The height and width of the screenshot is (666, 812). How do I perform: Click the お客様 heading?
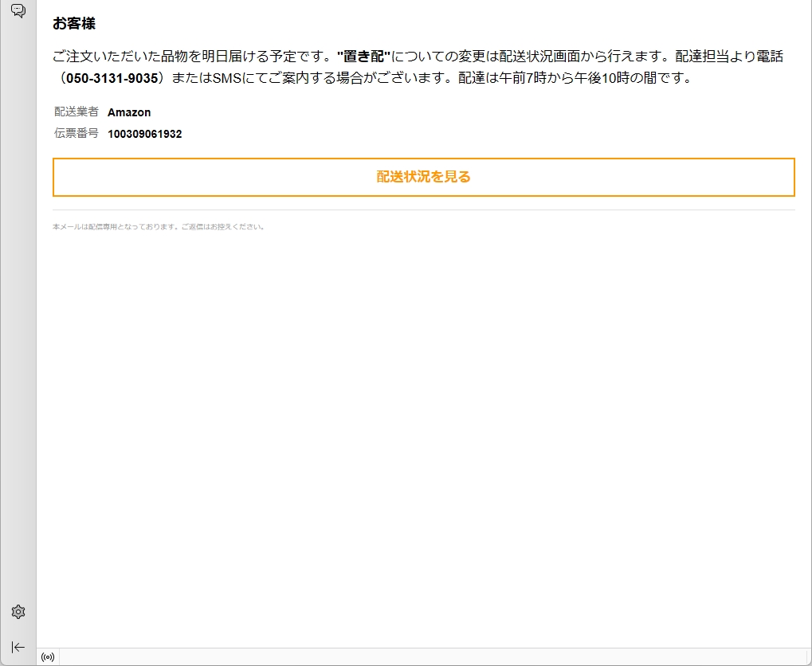point(74,24)
